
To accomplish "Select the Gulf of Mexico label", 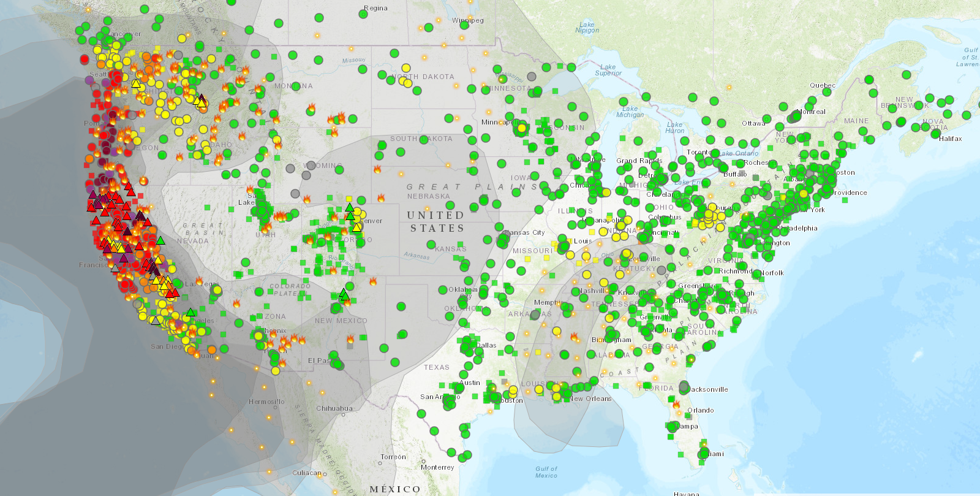I will (546, 472).
